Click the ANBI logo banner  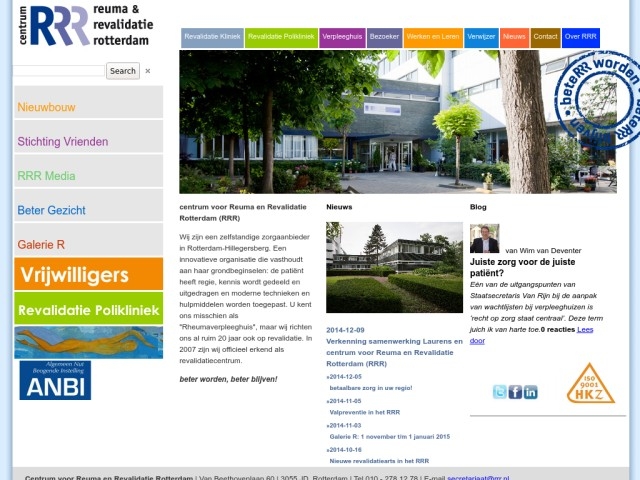pos(55,380)
